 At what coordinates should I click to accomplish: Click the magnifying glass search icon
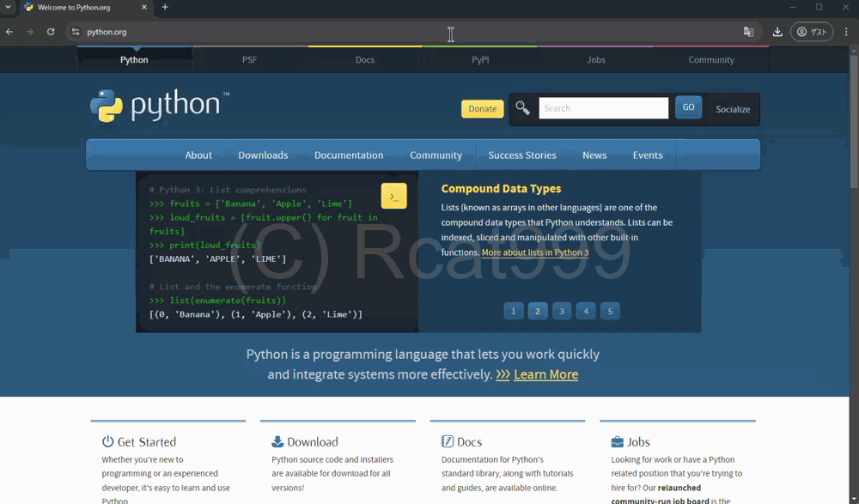[x=522, y=108]
